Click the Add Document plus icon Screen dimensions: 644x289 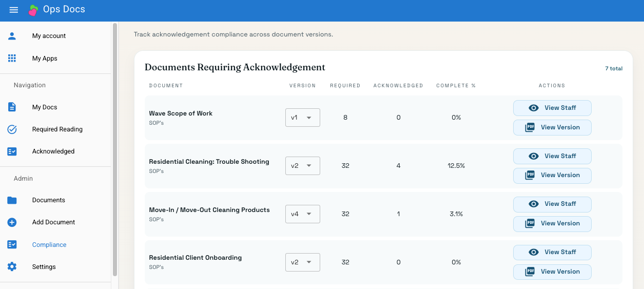pyautogui.click(x=12, y=222)
